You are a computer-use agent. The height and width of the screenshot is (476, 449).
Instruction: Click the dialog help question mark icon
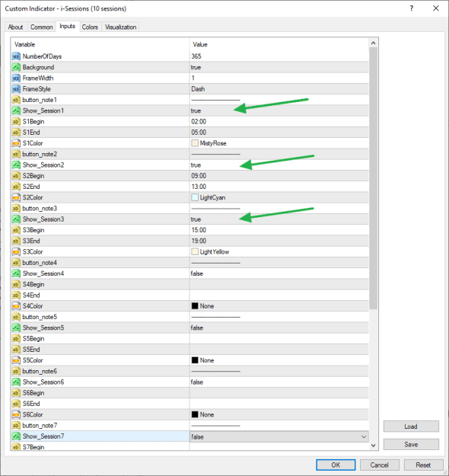pos(412,8)
